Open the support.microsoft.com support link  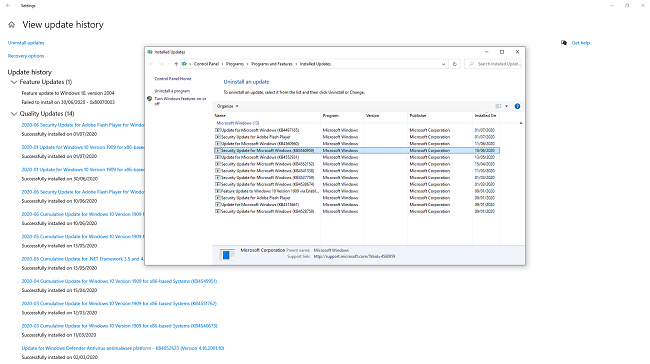tap(354, 257)
